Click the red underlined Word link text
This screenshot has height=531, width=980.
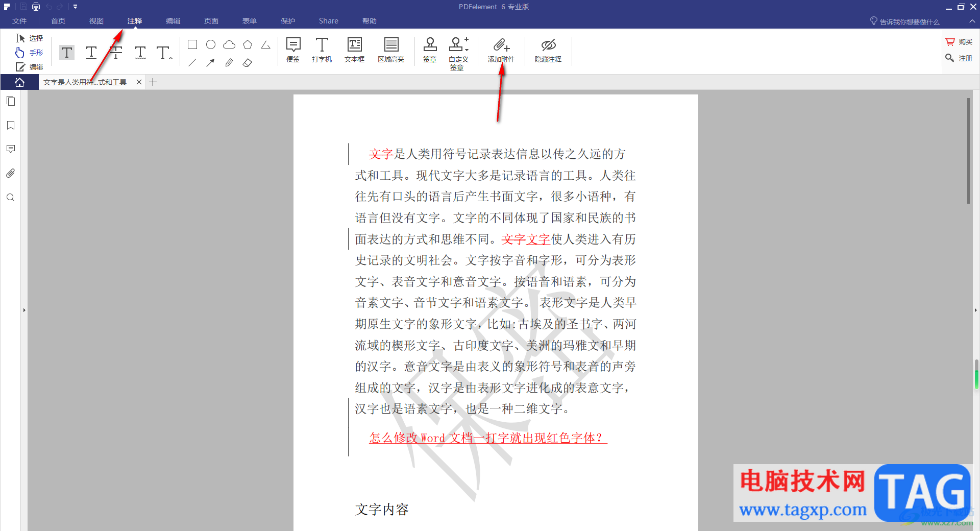(x=488, y=438)
